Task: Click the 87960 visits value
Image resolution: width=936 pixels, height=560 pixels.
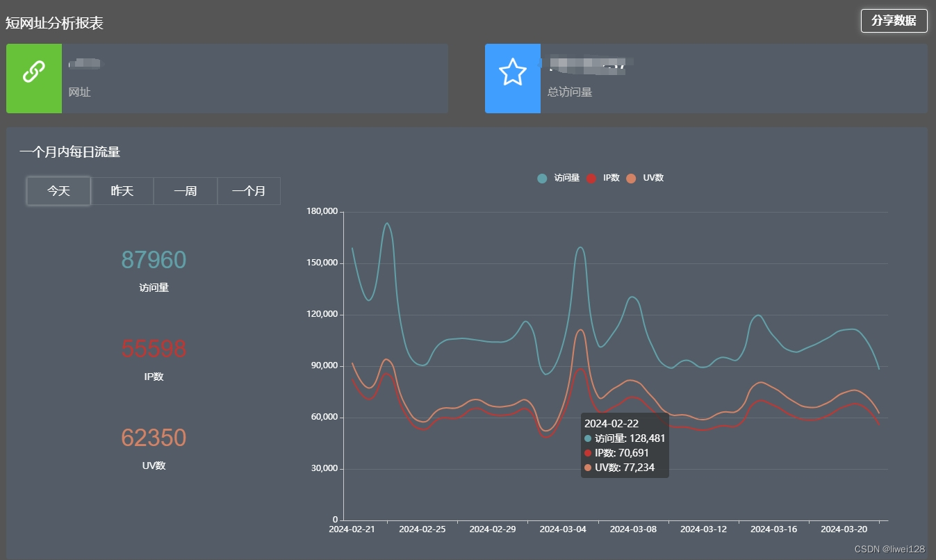Action: [x=154, y=260]
